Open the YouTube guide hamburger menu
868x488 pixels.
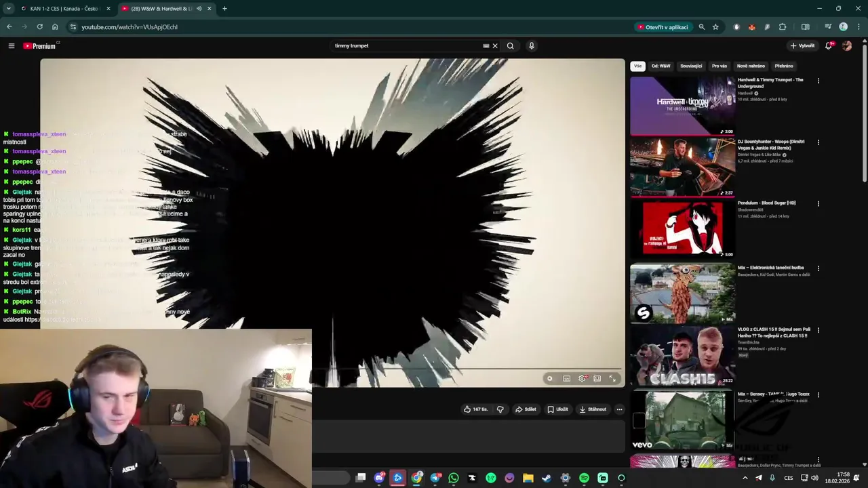click(x=12, y=46)
